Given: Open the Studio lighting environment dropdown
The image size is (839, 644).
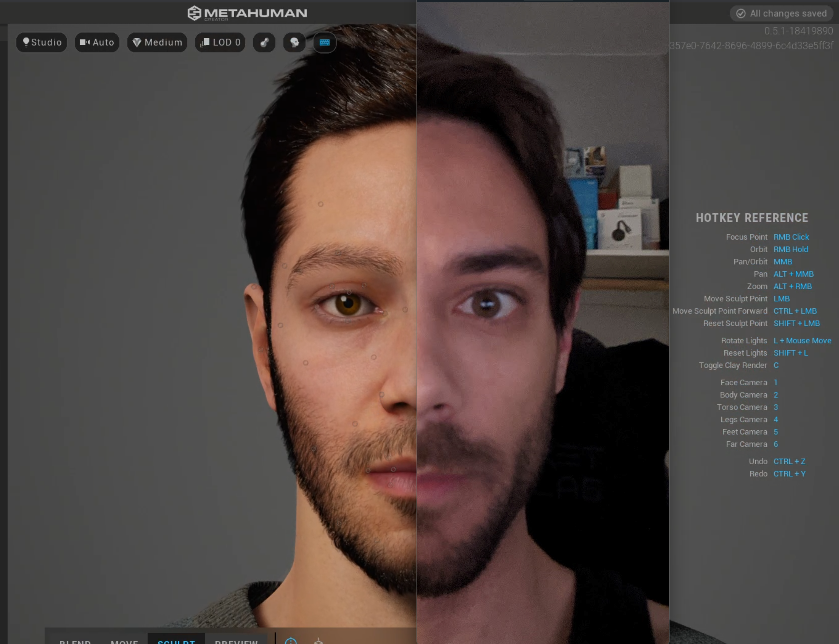Looking at the screenshot, I should click(x=42, y=42).
